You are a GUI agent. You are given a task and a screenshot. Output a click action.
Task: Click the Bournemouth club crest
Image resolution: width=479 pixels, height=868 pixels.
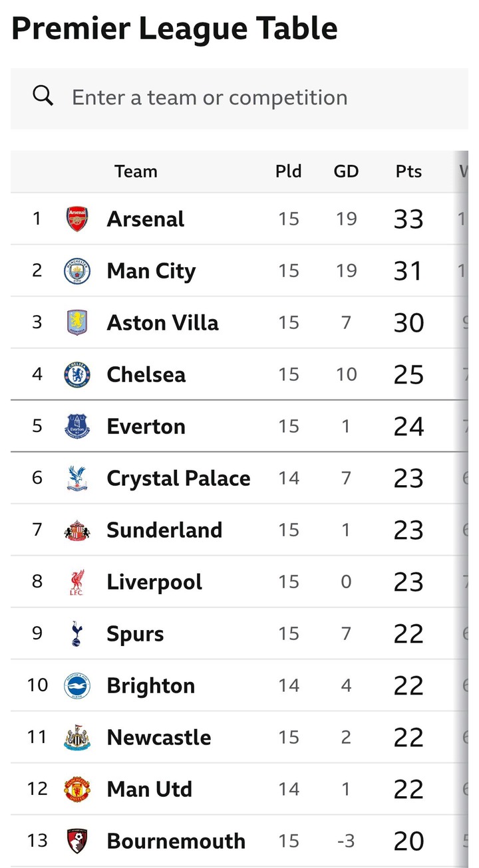click(x=77, y=841)
